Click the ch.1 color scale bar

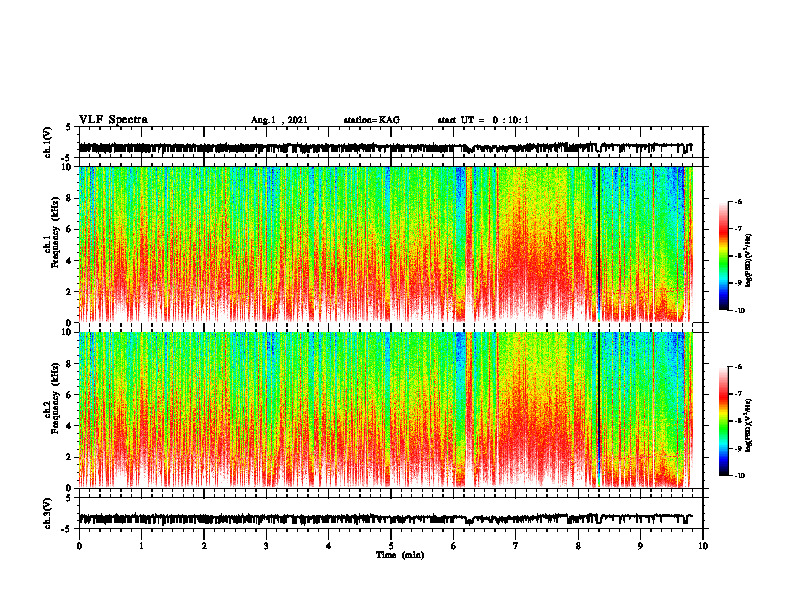[723, 256]
